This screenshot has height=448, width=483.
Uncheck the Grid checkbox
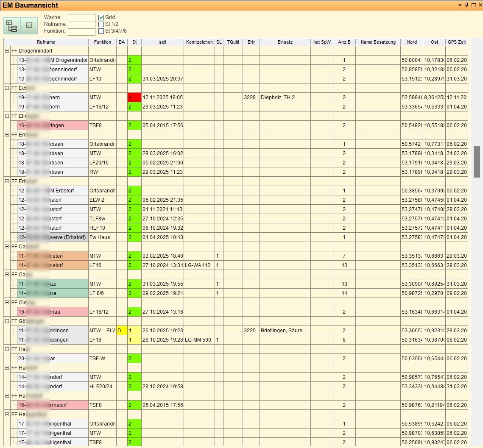[x=101, y=17]
